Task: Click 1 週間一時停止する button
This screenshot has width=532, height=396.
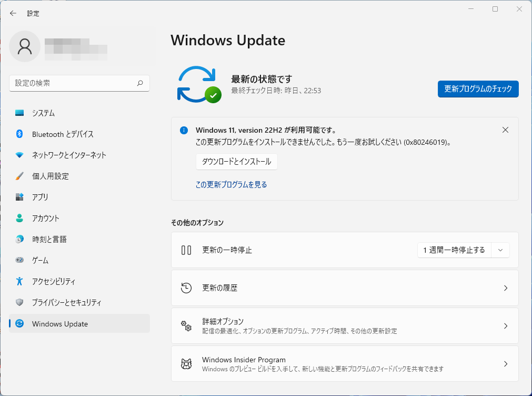Action: [x=454, y=250]
